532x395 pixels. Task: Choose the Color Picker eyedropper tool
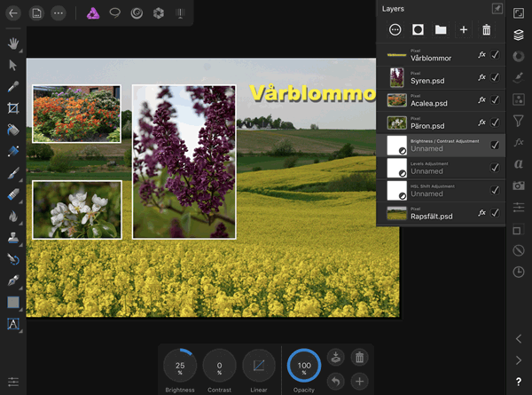(13, 87)
